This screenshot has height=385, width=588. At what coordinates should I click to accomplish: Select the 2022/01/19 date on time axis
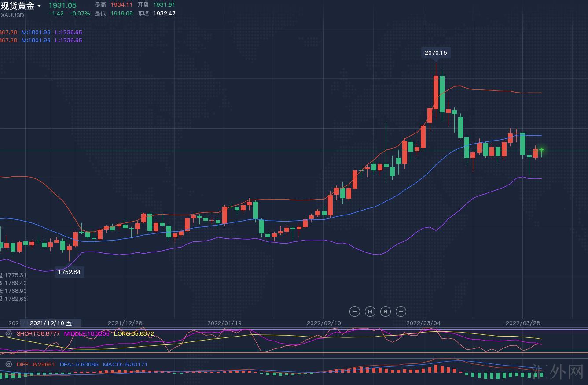pyautogui.click(x=224, y=323)
